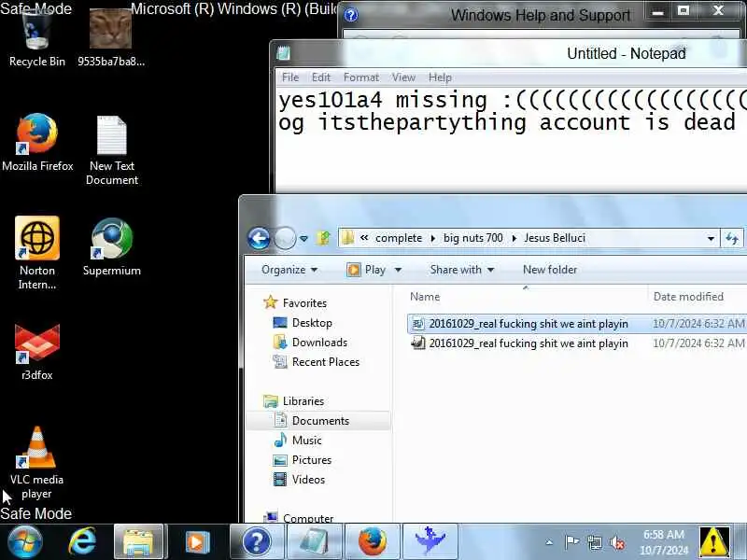The image size is (747, 560).
Task: Click the blue bird app taskbar button
Action: (x=430, y=542)
